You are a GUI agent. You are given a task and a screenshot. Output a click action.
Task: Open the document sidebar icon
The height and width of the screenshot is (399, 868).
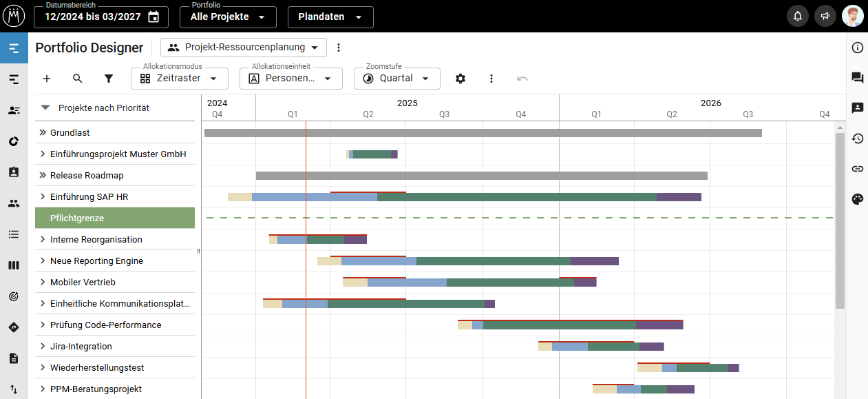pyautogui.click(x=14, y=358)
